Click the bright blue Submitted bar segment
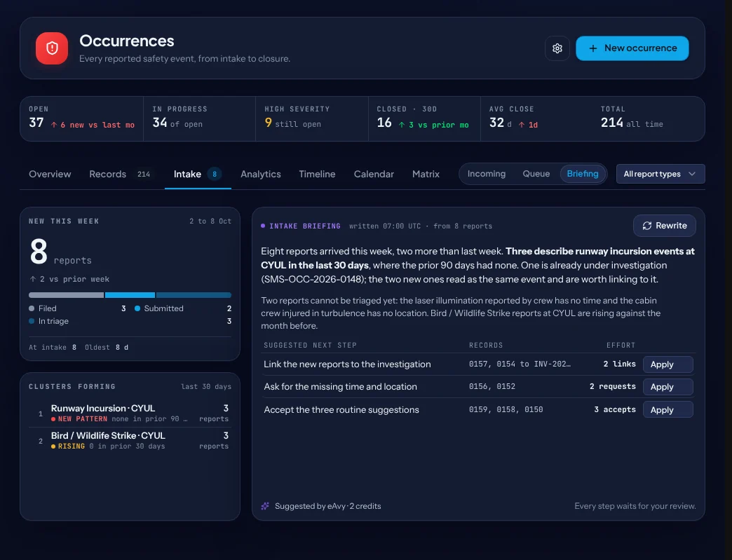The width and height of the screenshot is (732, 560). pos(130,295)
